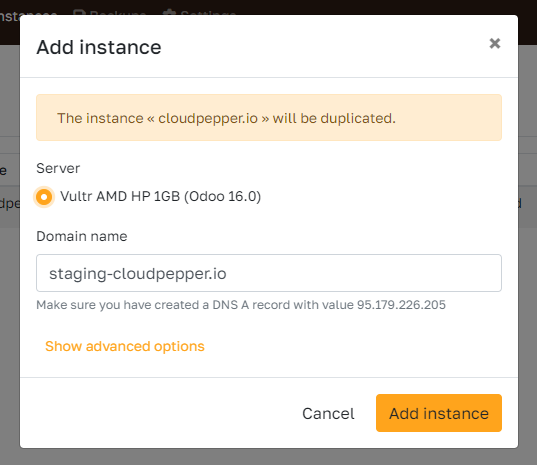Focus the Domain name input field
The height and width of the screenshot is (465, 537).
click(269, 273)
